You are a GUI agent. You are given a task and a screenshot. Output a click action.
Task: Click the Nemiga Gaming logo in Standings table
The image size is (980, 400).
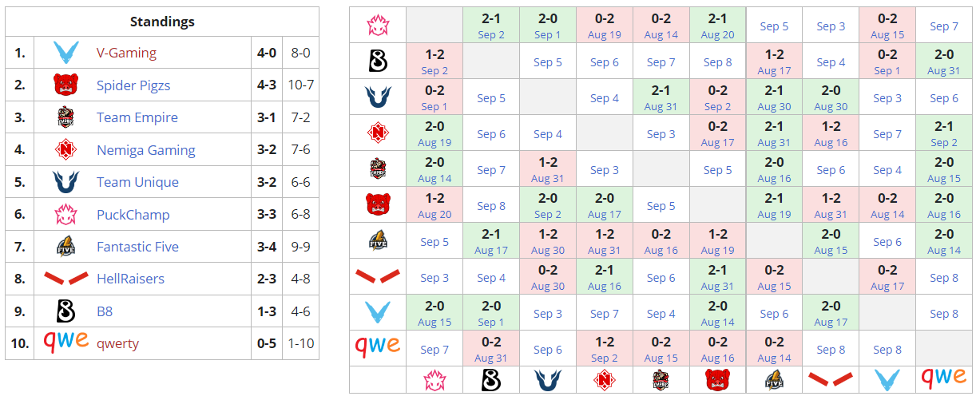65,150
